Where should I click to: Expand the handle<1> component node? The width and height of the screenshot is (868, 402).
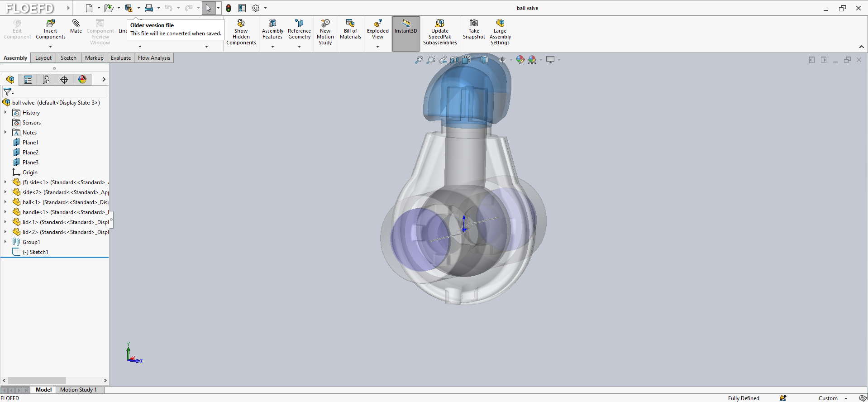[x=5, y=212]
